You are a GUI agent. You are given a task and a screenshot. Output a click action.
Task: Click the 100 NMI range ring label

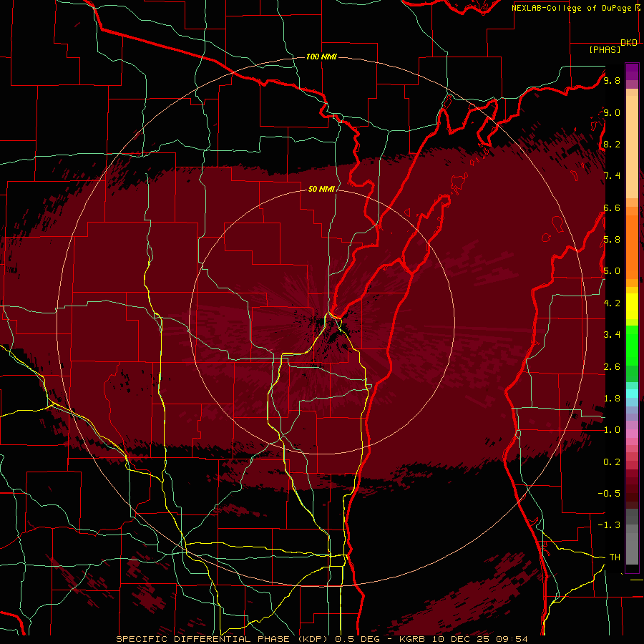pos(321,57)
